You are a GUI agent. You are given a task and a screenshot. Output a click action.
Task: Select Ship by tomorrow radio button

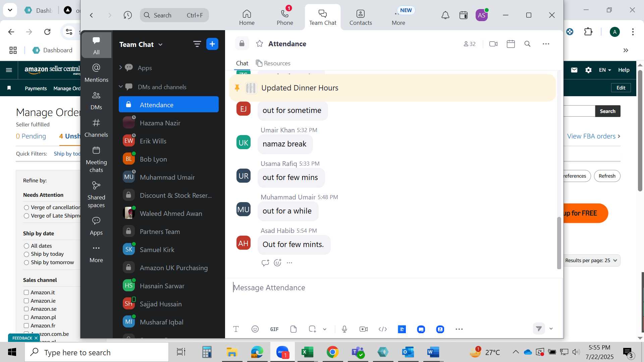tap(26, 263)
